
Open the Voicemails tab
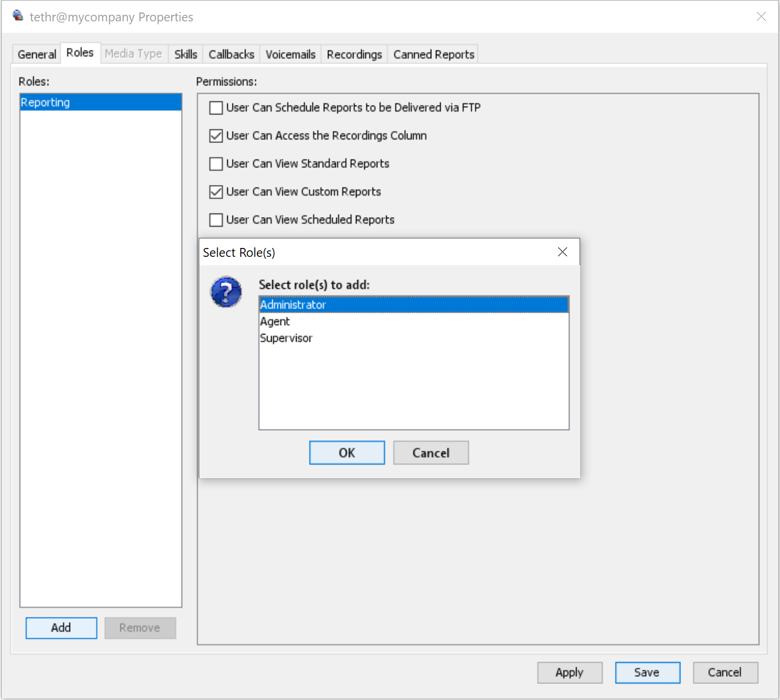[290, 55]
